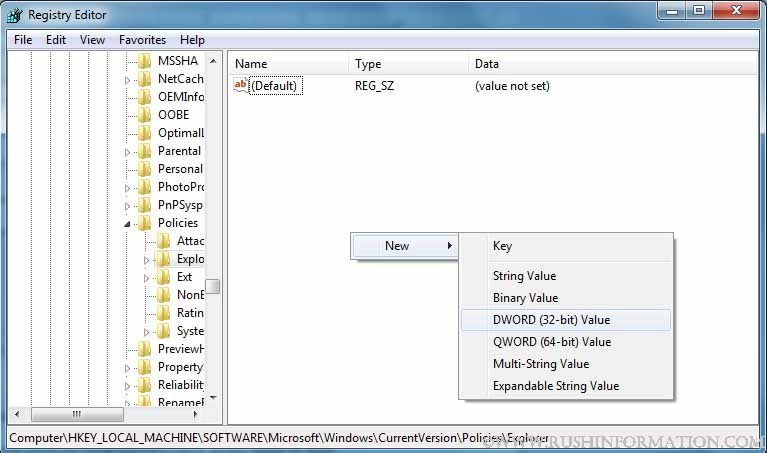
Task: Open the Favorites menu
Action: pyautogui.click(x=142, y=40)
